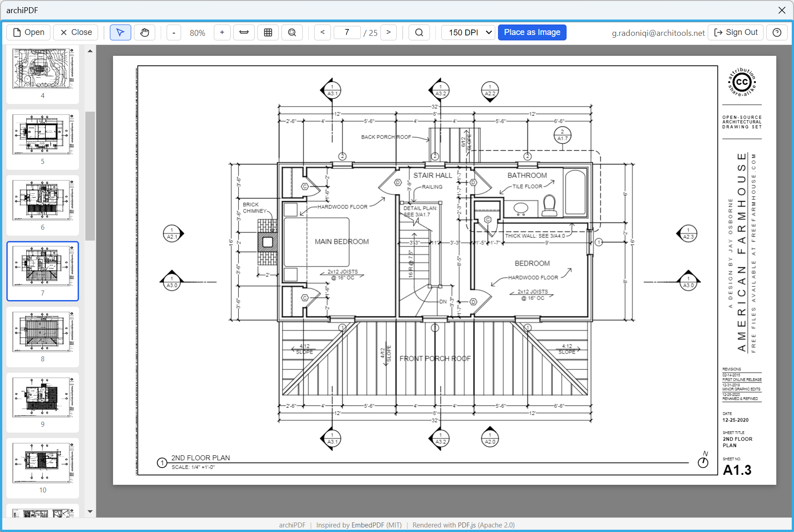Image resolution: width=794 pixels, height=532 pixels.
Task: Select page 10 thumbnail
Action: pos(43,468)
